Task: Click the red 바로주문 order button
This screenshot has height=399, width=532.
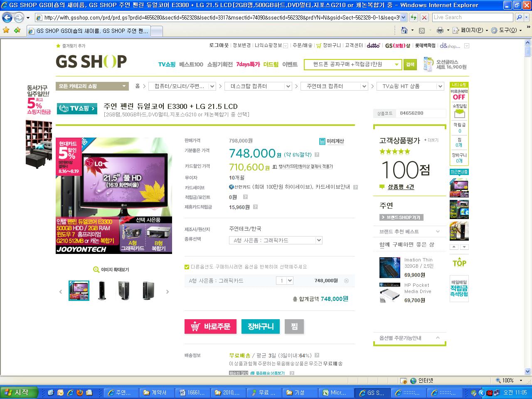Action: pos(210,327)
